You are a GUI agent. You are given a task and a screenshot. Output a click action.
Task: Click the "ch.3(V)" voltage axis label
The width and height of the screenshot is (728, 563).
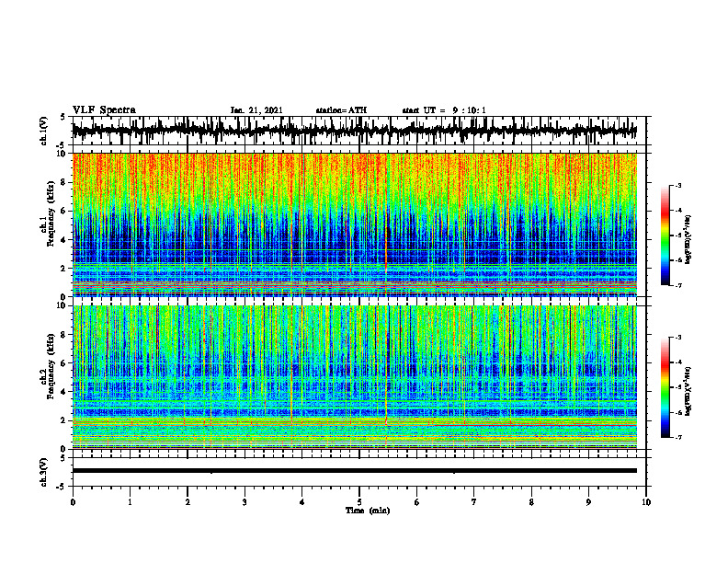point(44,472)
